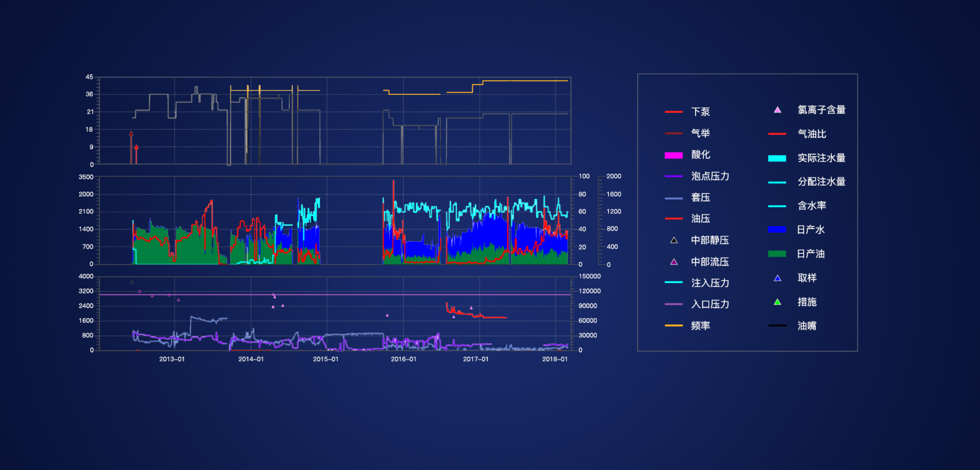This screenshot has width=980, height=470.
Task: Toggle the 气油比 legend entry
Action: pos(797,134)
